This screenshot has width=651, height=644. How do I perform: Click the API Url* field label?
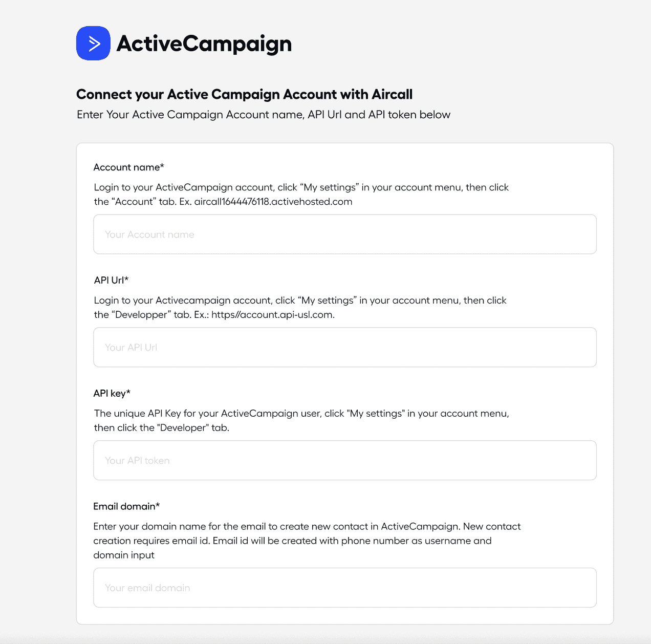point(111,281)
